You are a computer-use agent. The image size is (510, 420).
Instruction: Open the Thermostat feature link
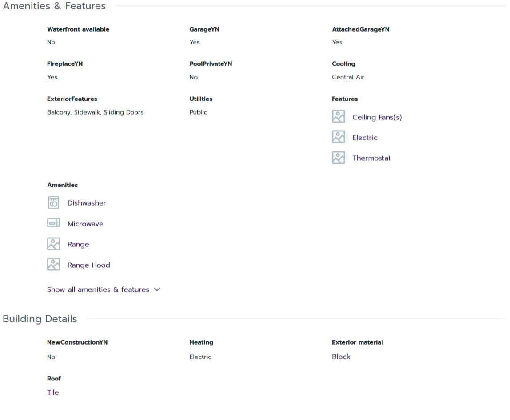pyautogui.click(x=371, y=158)
